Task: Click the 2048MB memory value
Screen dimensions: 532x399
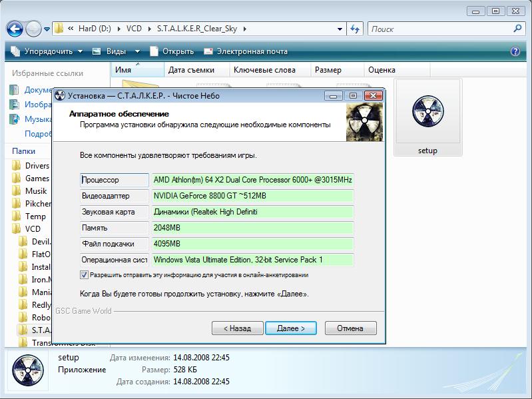Action: coord(252,228)
